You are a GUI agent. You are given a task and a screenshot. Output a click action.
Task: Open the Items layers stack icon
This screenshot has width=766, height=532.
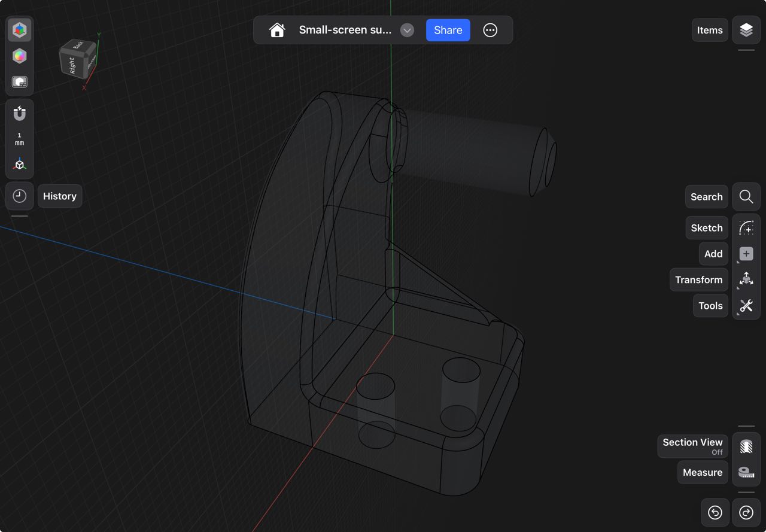coord(746,30)
